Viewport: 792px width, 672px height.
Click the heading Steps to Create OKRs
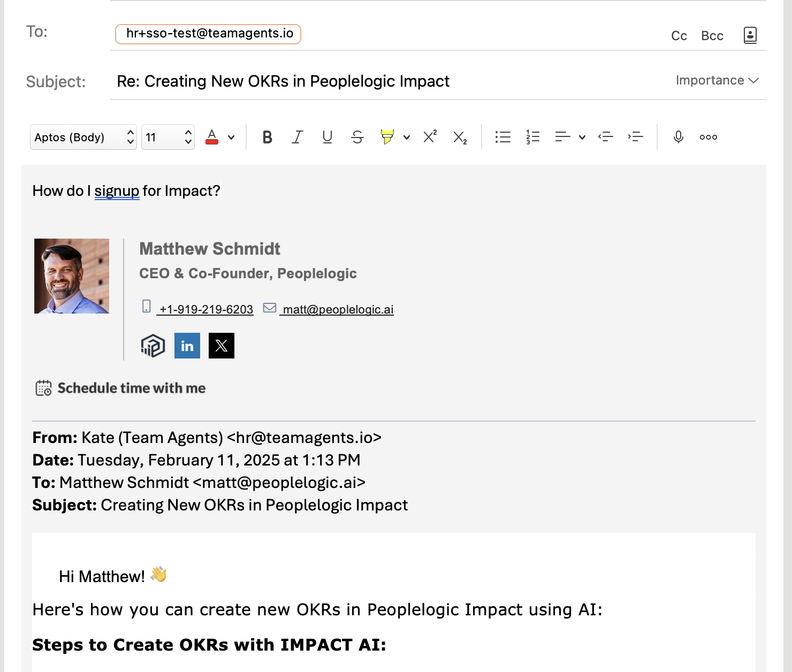pos(209,645)
